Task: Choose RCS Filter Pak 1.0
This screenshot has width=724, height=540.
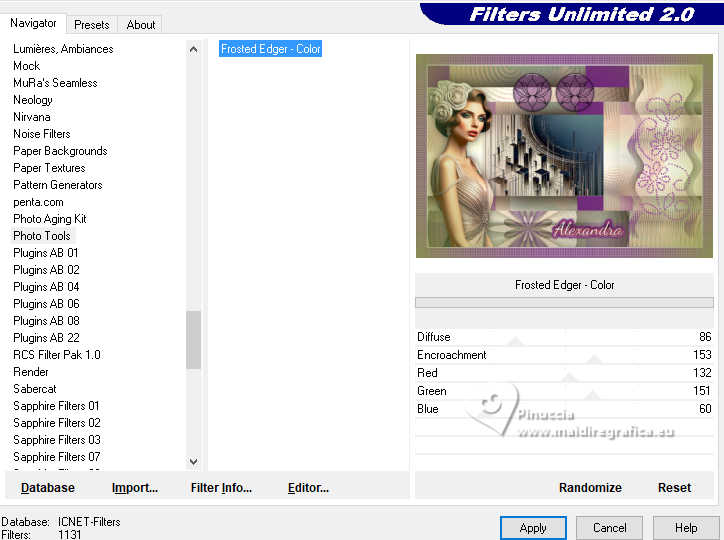Action: pos(57,355)
